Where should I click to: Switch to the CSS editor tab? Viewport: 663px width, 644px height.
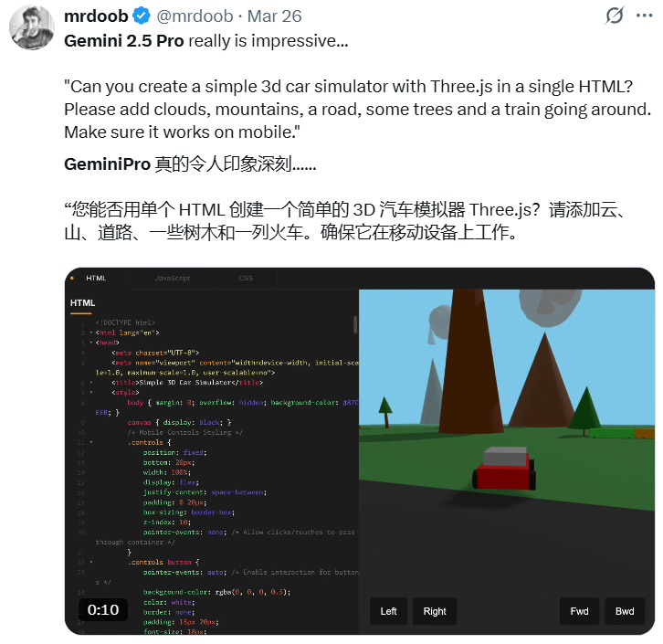246,278
